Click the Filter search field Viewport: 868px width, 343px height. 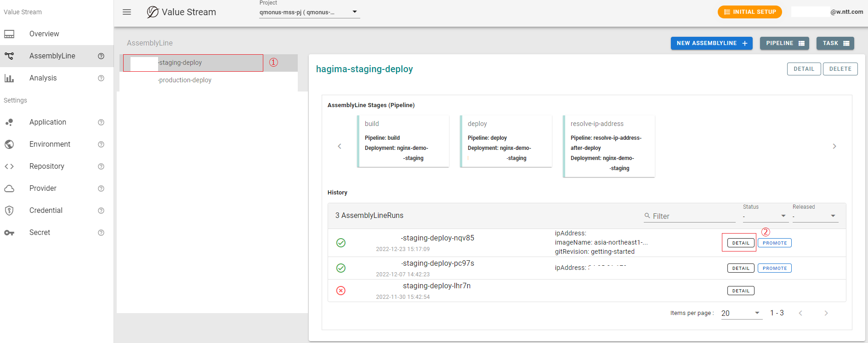(693, 216)
